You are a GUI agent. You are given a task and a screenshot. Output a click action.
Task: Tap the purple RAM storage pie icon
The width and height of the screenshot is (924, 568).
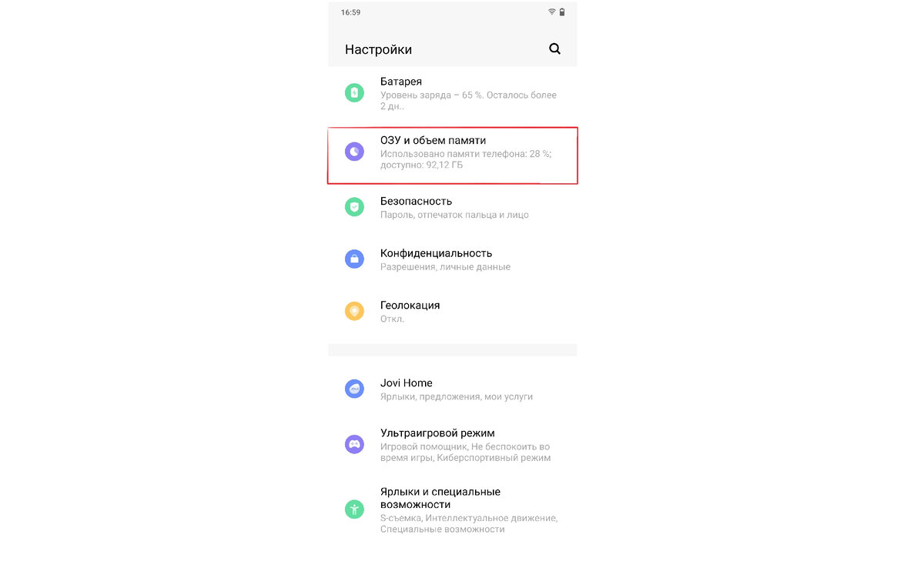tap(354, 152)
